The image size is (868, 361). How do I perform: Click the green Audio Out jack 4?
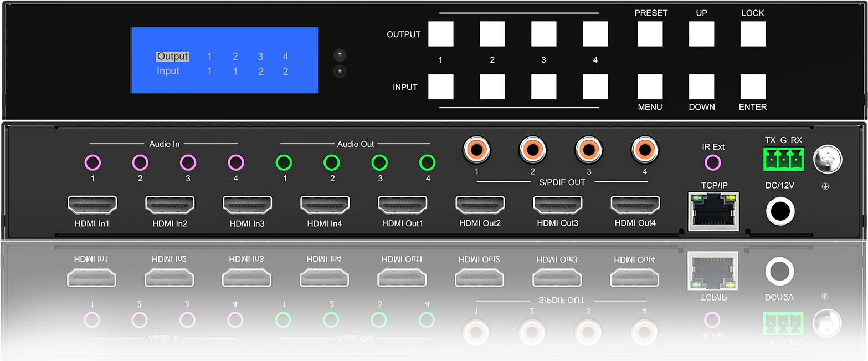(428, 162)
